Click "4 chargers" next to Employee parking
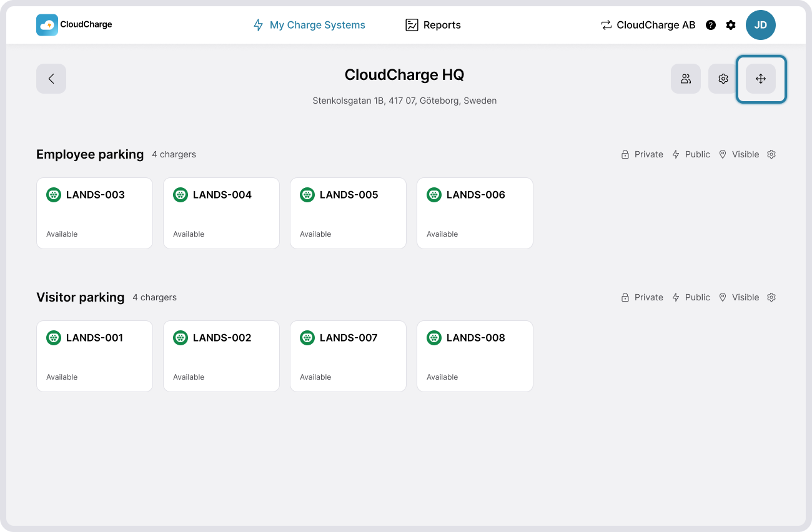Viewport: 812px width, 532px height. click(x=174, y=154)
